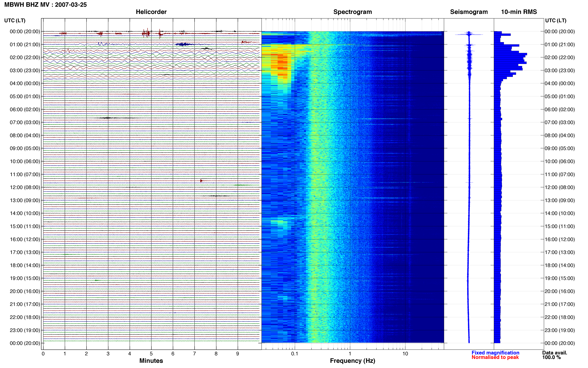Click the Data avail. label
The image size is (588, 368).
[555, 353]
